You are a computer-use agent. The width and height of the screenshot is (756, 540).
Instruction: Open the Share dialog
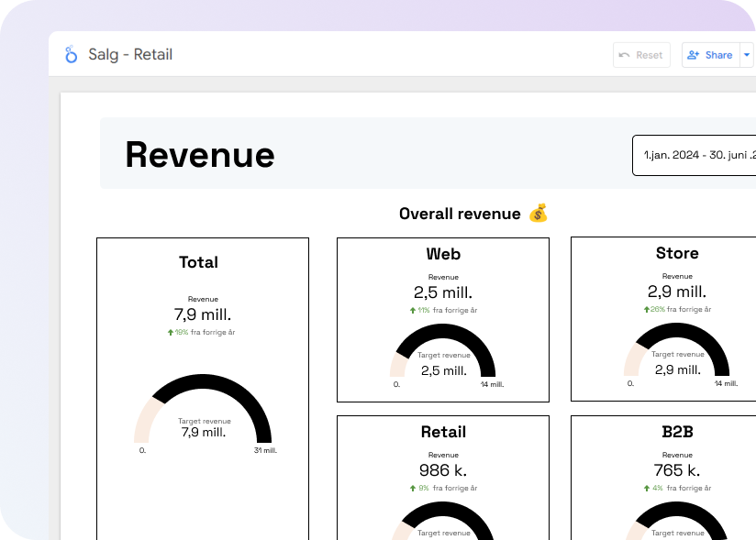pos(711,55)
